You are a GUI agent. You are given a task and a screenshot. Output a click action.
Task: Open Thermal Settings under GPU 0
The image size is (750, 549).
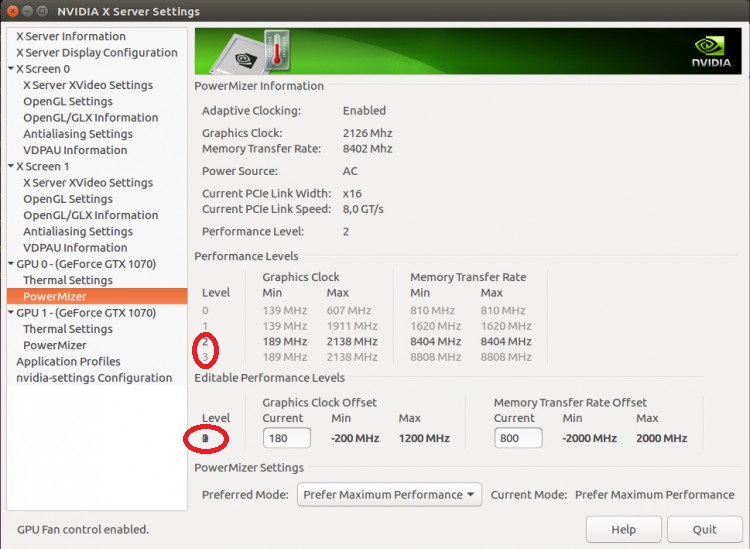68,280
